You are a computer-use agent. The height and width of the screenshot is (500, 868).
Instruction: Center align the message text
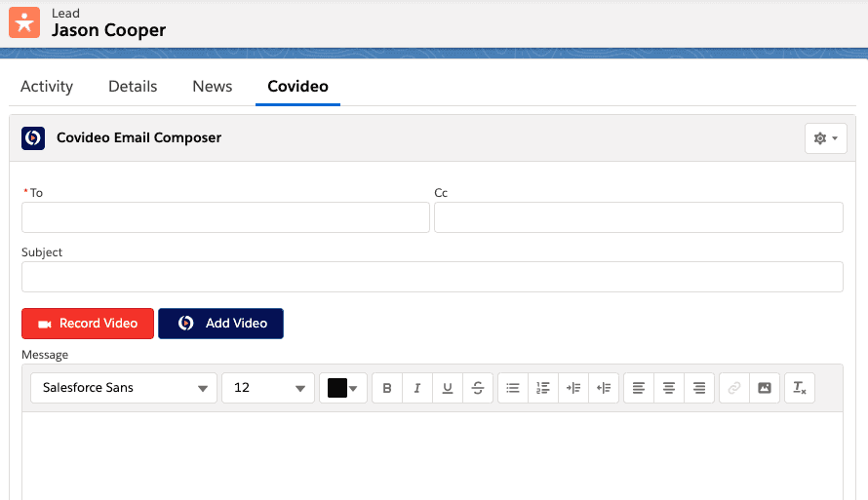tap(669, 388)
